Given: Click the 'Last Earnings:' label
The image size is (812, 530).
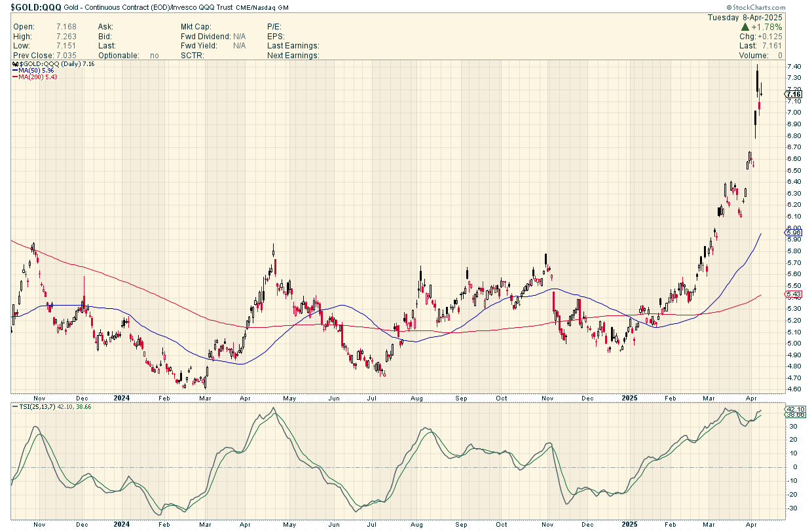Looking at the screenshot, I should point(293,46).
